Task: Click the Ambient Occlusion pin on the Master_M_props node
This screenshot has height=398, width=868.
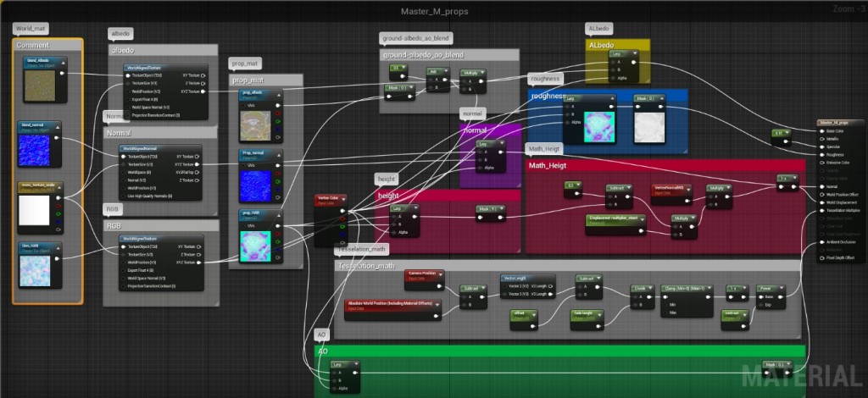Action: [821, 242]
